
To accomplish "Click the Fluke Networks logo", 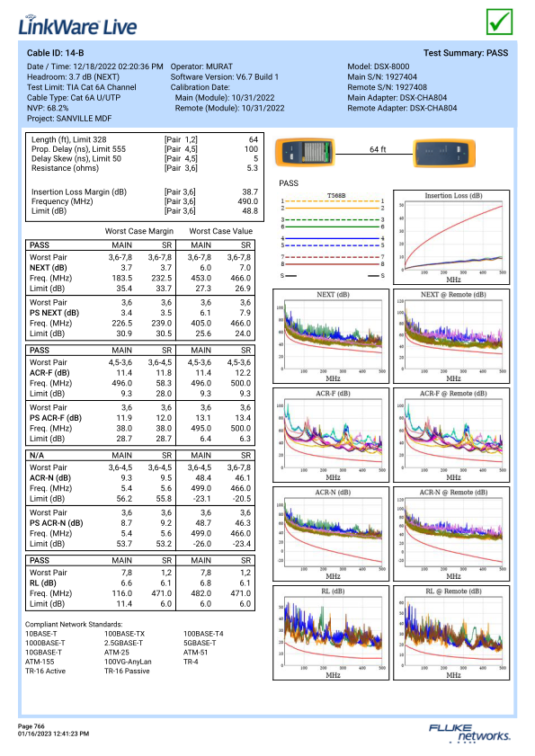I will tap(469, 733).
